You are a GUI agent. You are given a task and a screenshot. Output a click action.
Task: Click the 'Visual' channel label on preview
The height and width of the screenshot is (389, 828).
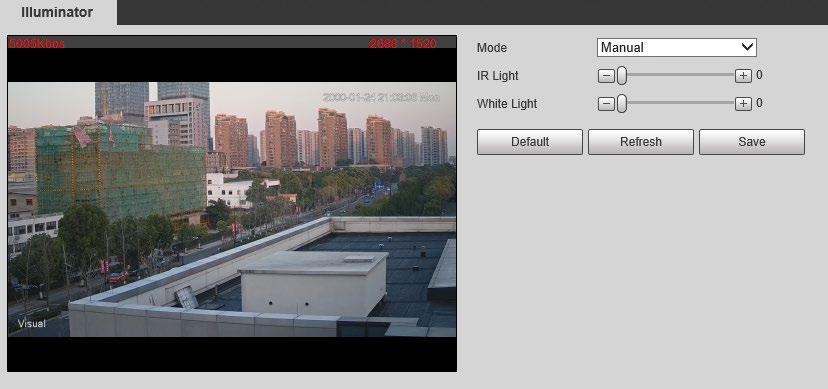click(32, 324)
